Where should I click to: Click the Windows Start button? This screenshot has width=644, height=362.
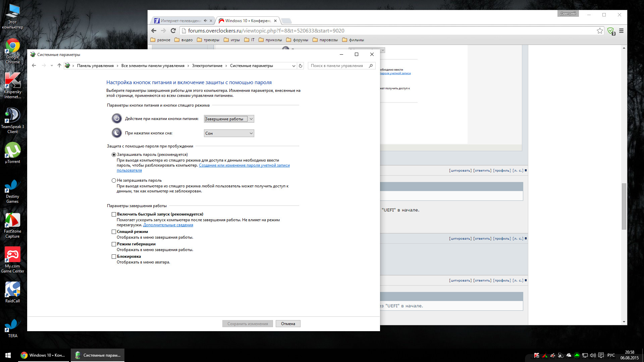click(x=8, y=355)
